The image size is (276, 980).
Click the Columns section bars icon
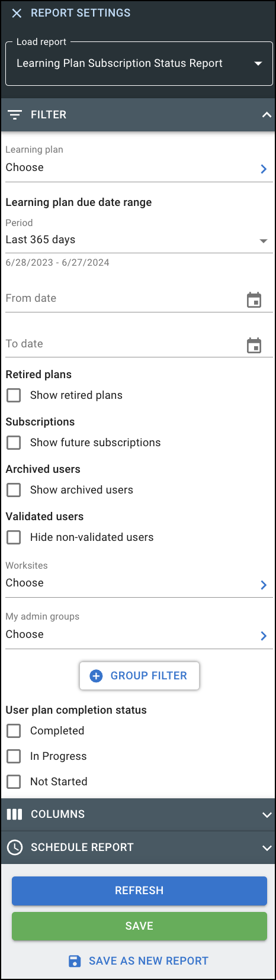coord(14,814)
